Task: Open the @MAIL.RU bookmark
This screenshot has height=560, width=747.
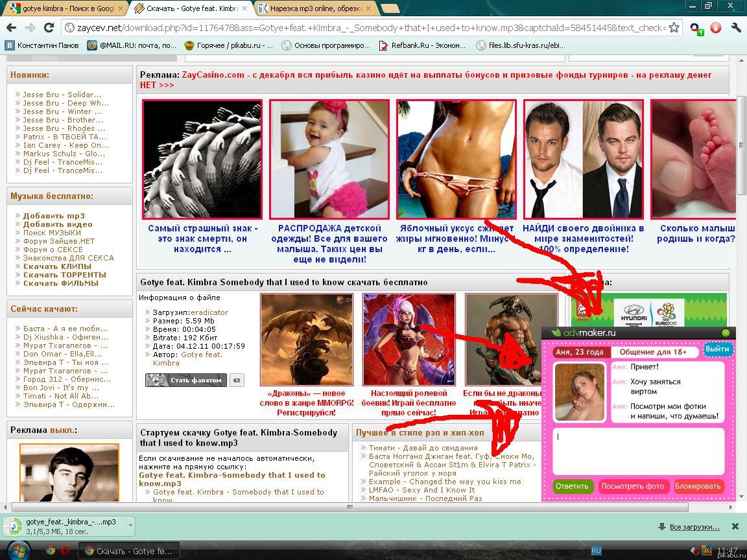Action: click(x=132, y=46)
